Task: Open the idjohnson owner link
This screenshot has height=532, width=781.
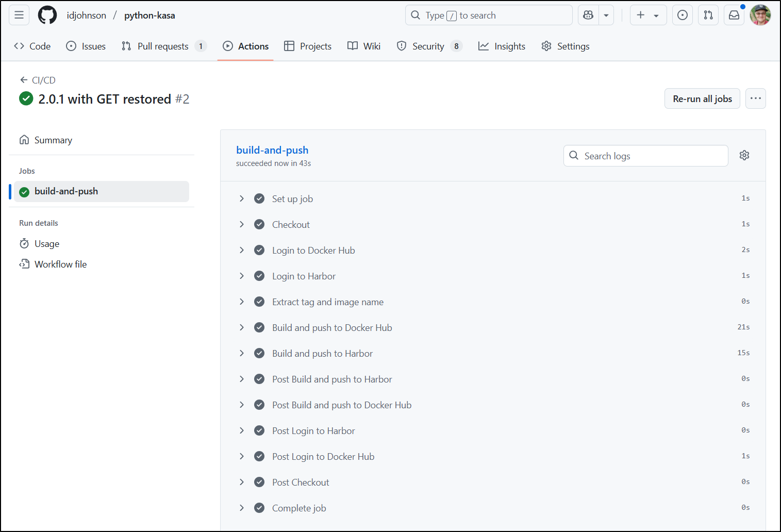Action: [87, 15]
